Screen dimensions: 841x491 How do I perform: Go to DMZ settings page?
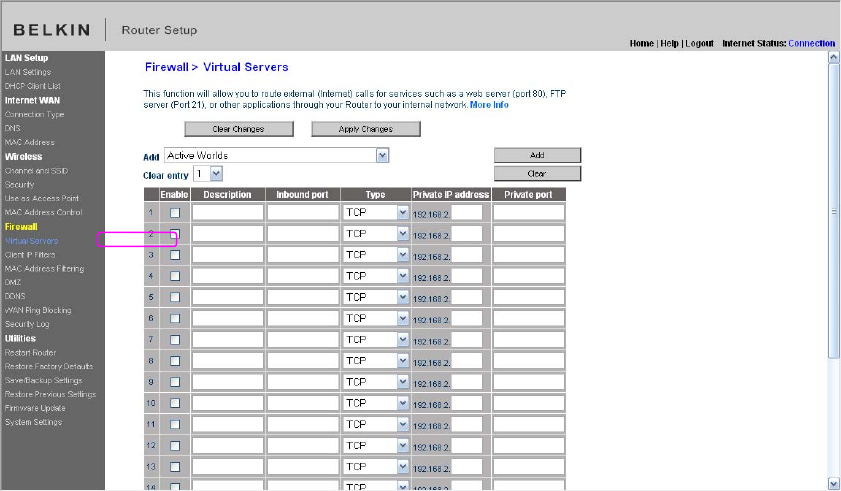click(13, 282)
